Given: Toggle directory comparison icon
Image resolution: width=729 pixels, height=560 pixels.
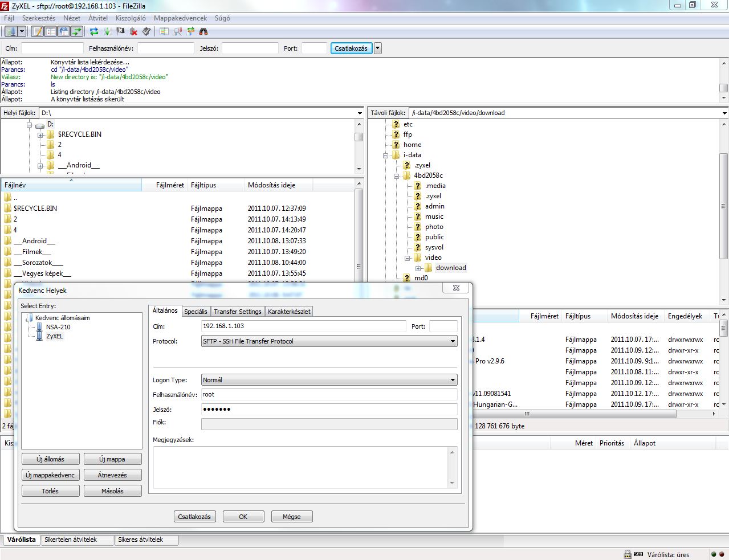Looking at the screenshot, I should (177, 32).
